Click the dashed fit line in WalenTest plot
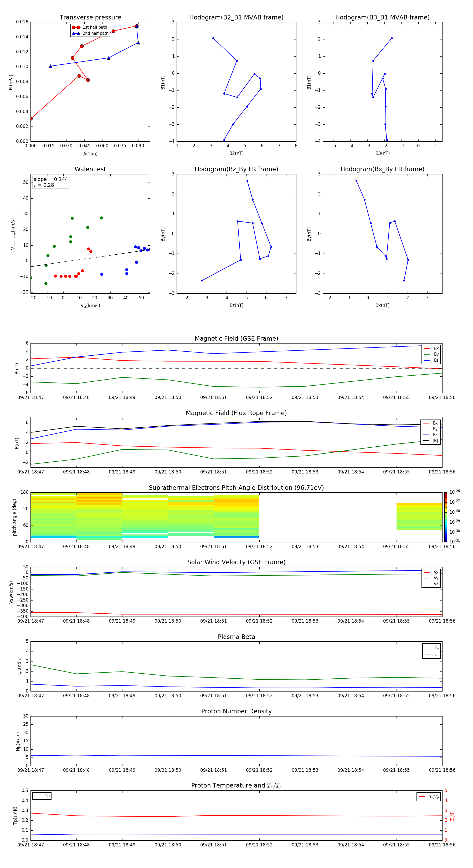Image resolution: width=473 pixels, height=868 pixels. click(90, 258)
